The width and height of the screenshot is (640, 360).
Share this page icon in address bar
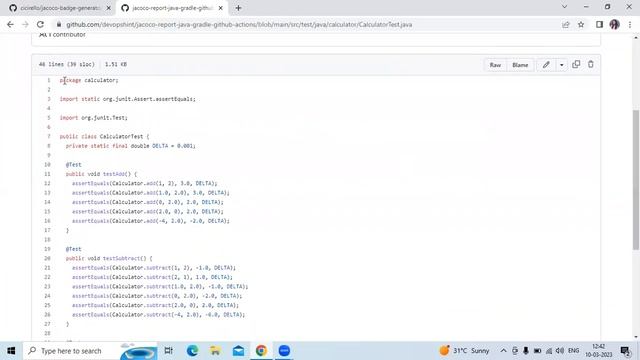pos(566,25)
